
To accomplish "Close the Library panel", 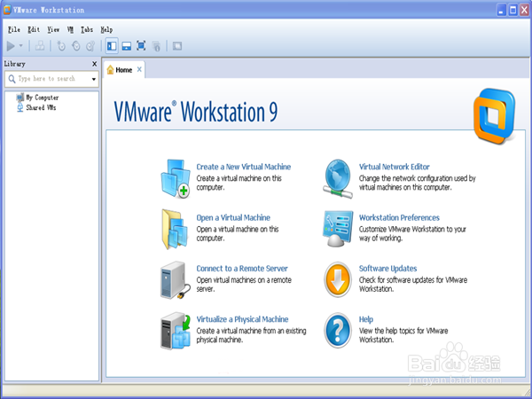I will point(94,64).
